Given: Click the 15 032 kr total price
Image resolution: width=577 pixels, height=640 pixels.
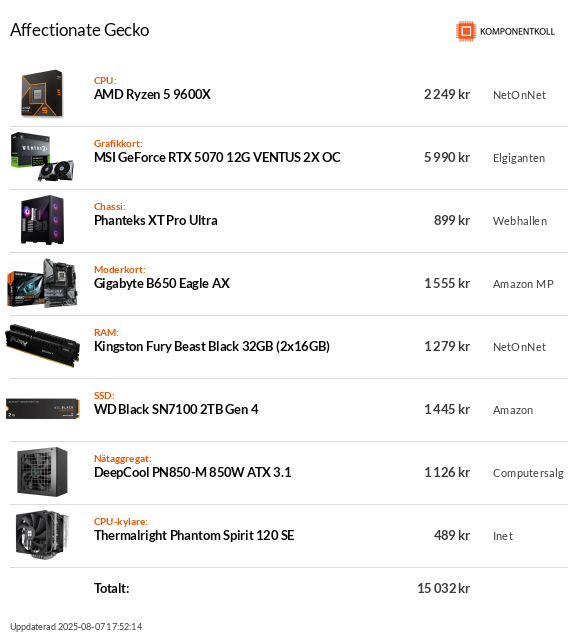Looking at the screenshot, I should [444, 588].
